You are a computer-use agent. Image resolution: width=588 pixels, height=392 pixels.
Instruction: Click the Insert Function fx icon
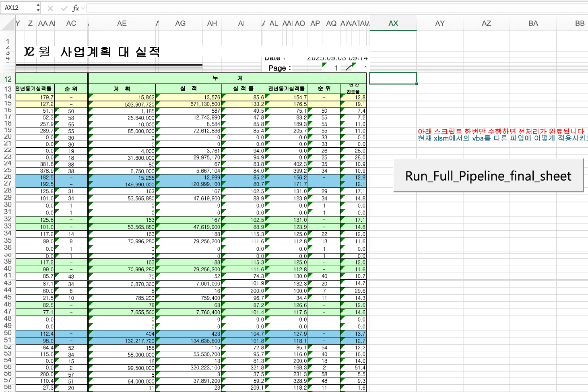click(x=76, y=8)
